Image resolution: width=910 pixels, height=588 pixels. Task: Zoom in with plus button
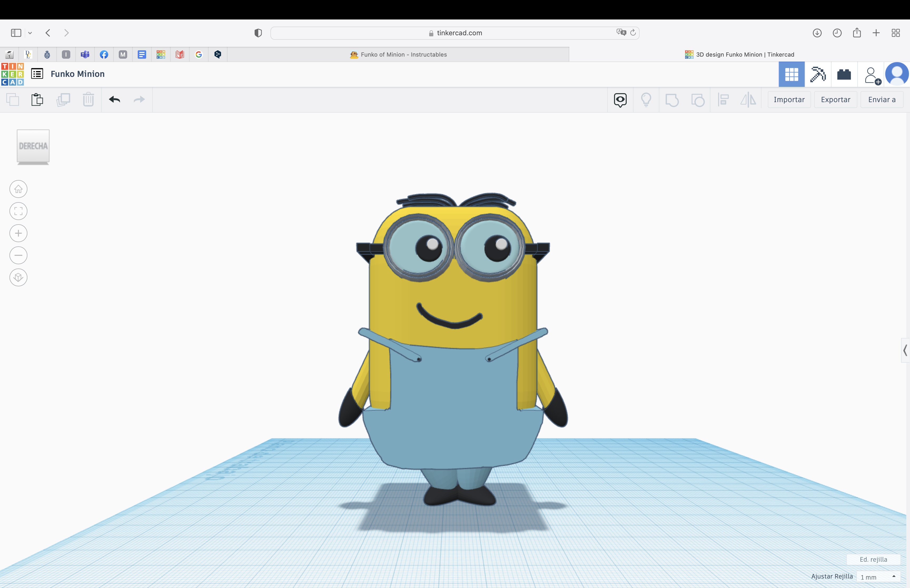(18, 233)
